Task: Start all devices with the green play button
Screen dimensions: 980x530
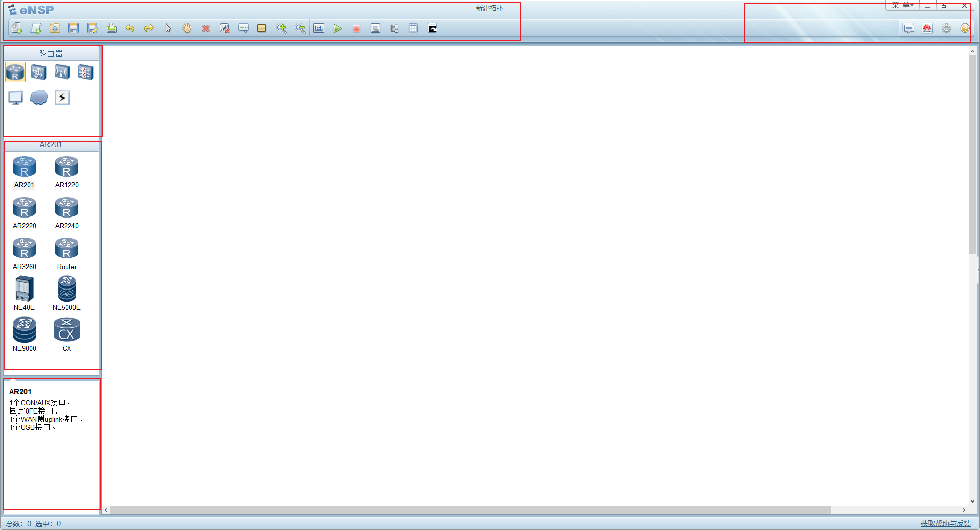Action: pyautogui.click(x=337, y=29)
